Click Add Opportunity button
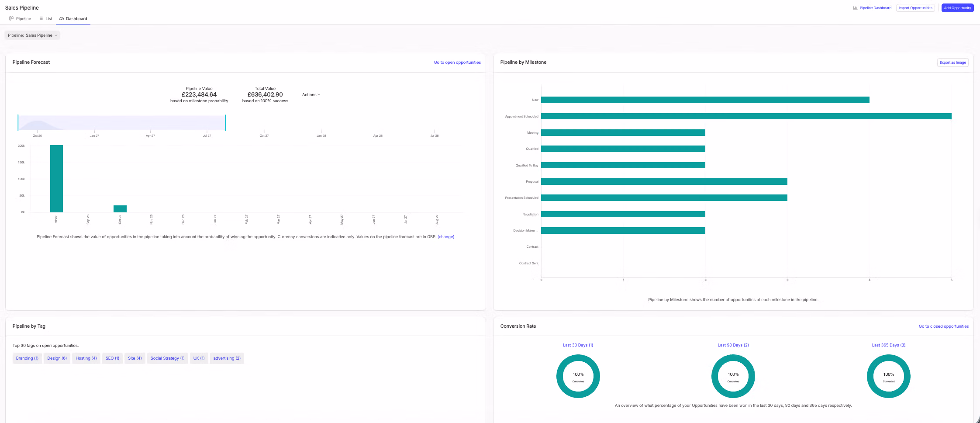The image size is (980, 423). [x=957, y=8]
